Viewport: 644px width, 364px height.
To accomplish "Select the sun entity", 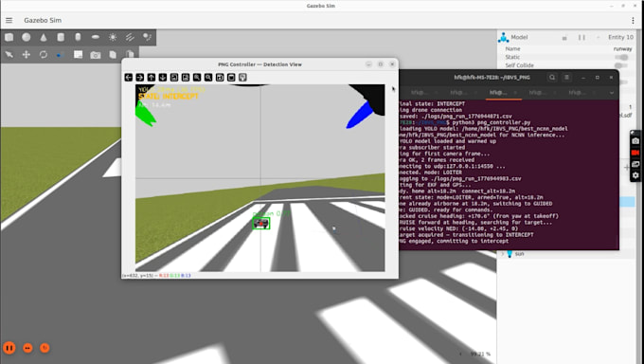I will click(520, 254).
